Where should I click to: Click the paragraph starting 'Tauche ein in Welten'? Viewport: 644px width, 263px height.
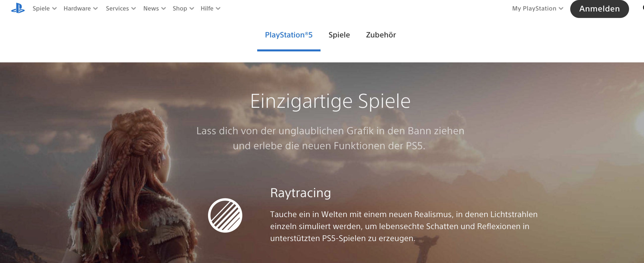tap(404, 226)
